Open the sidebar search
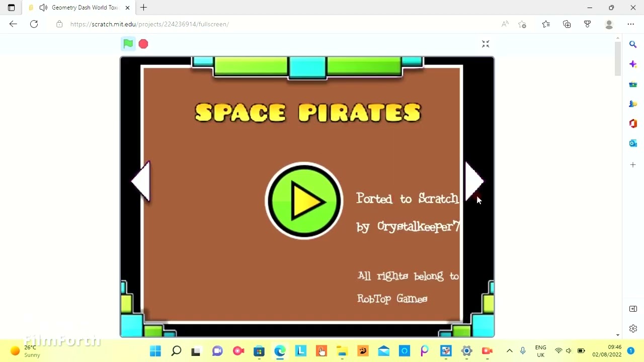This screenshot has width=644, height=362. click(x=633, y=44)
